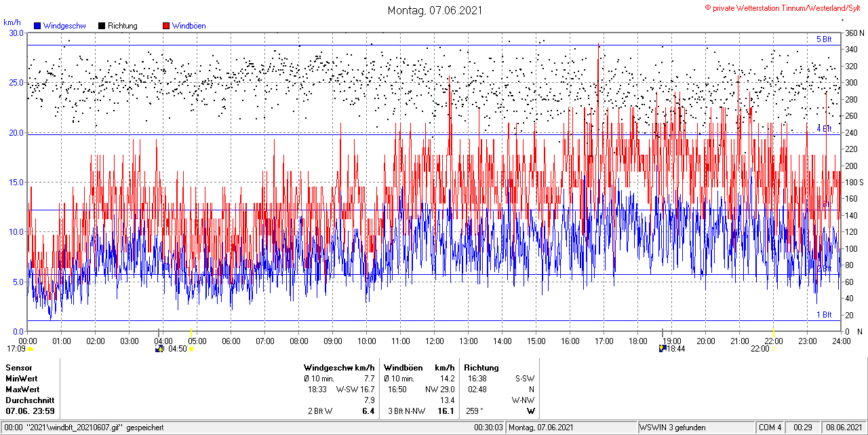
Task: Click the 3 Bft N-NW gust value
Action: tap(407, 411)
